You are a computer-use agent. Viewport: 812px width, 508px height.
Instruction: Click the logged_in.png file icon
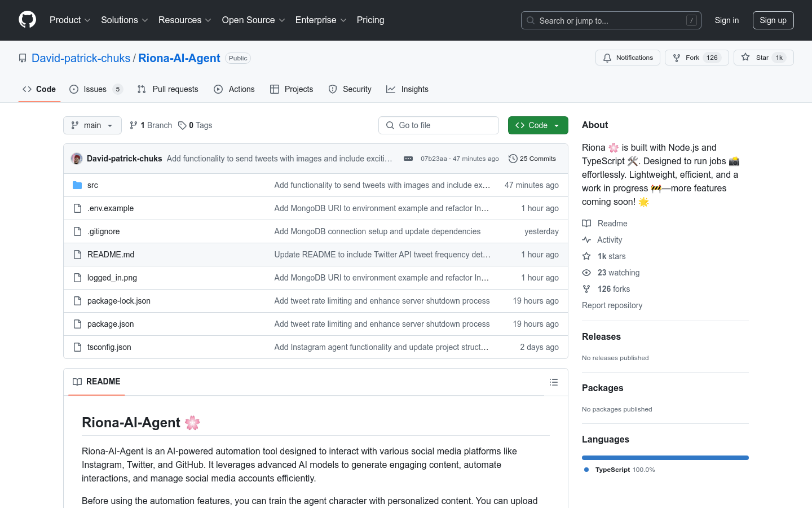click(x=78, y=278)
